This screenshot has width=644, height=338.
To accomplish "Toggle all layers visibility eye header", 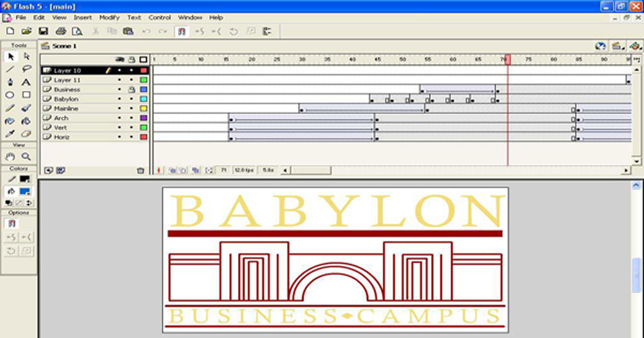I will point(120,59).
